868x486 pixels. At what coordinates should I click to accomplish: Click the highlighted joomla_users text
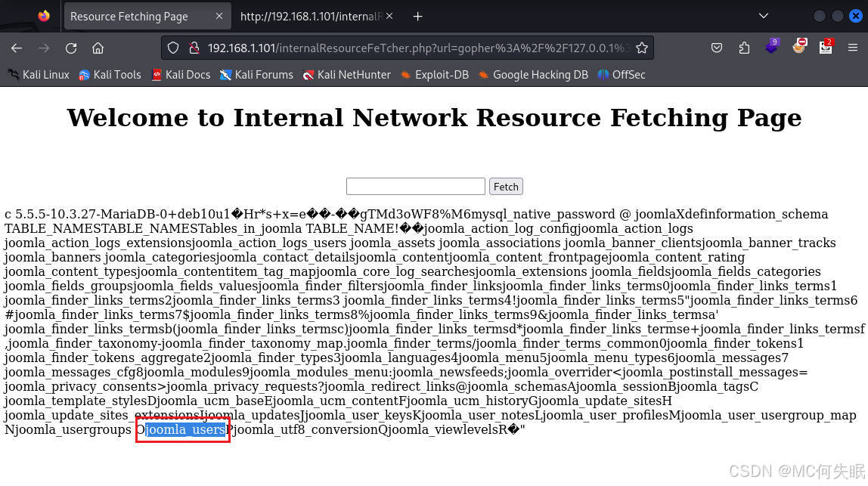185,429
